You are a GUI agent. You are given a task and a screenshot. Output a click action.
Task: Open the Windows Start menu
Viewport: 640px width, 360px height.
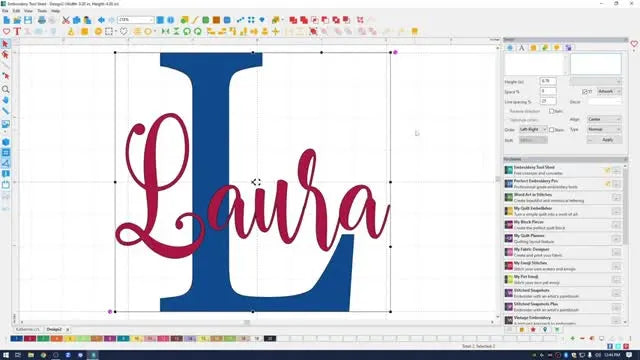(6, 355)
